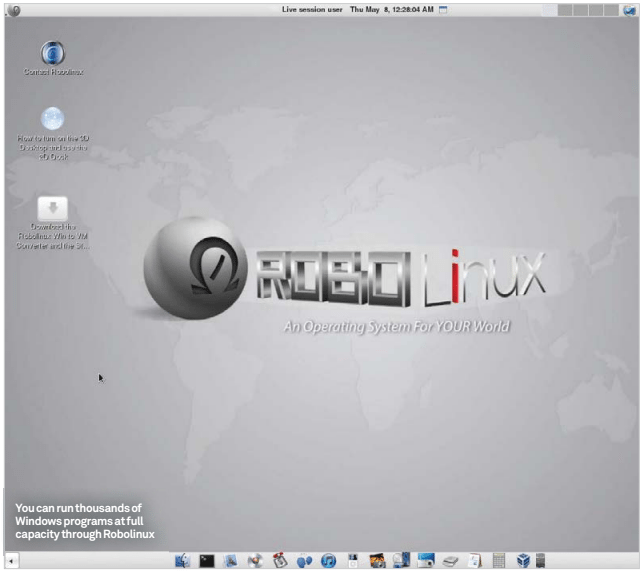
Task: Open the Robolinux menu orb in top panel
Action: [14, 10]
